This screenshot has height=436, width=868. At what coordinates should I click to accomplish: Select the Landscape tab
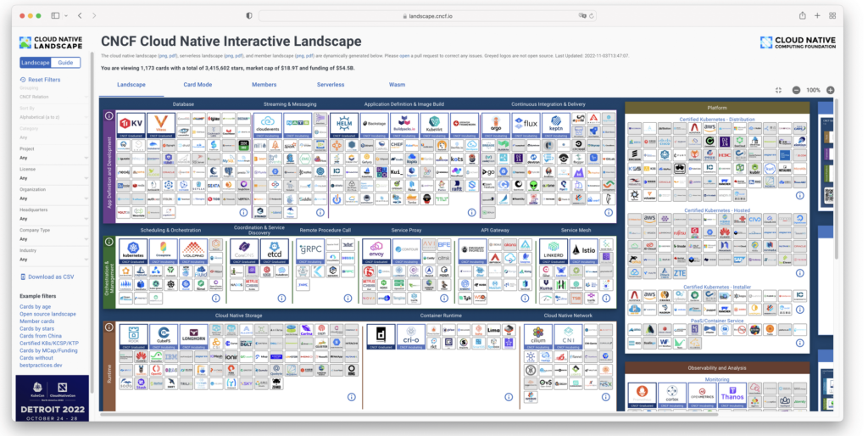131,85
